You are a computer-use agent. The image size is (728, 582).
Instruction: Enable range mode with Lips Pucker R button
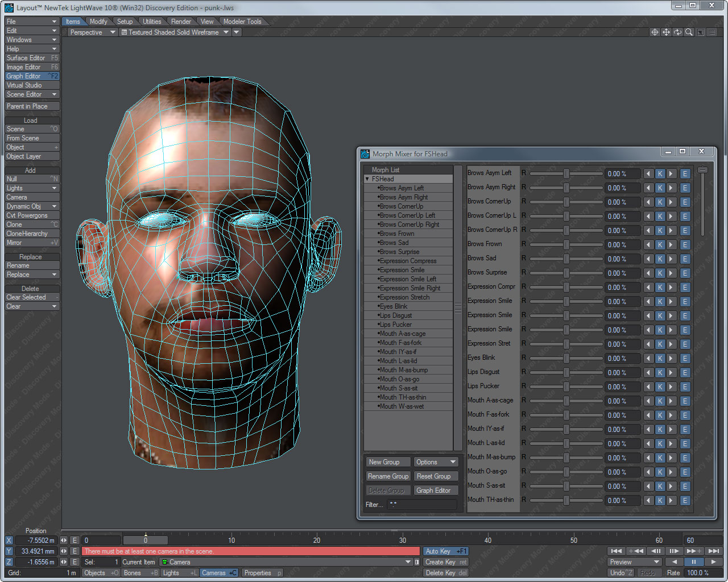523,386
